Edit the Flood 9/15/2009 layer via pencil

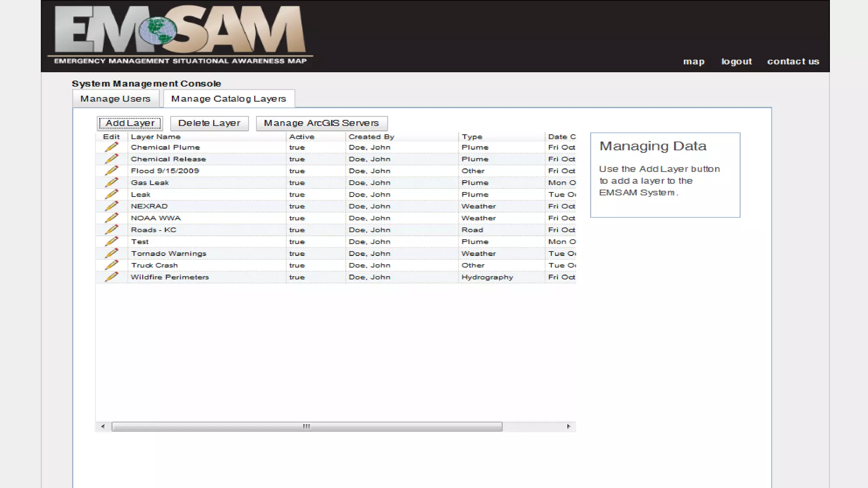coord(111,171)
